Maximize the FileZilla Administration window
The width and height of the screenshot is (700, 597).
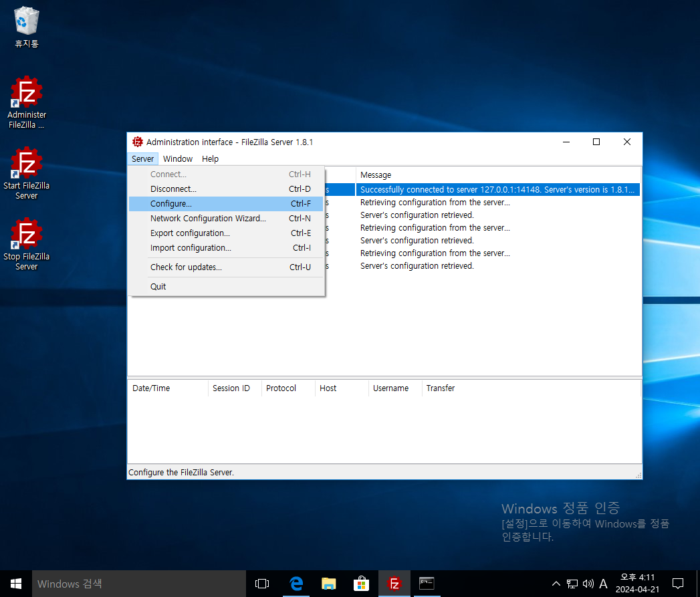pyautogui.click(x=596, y=142)
